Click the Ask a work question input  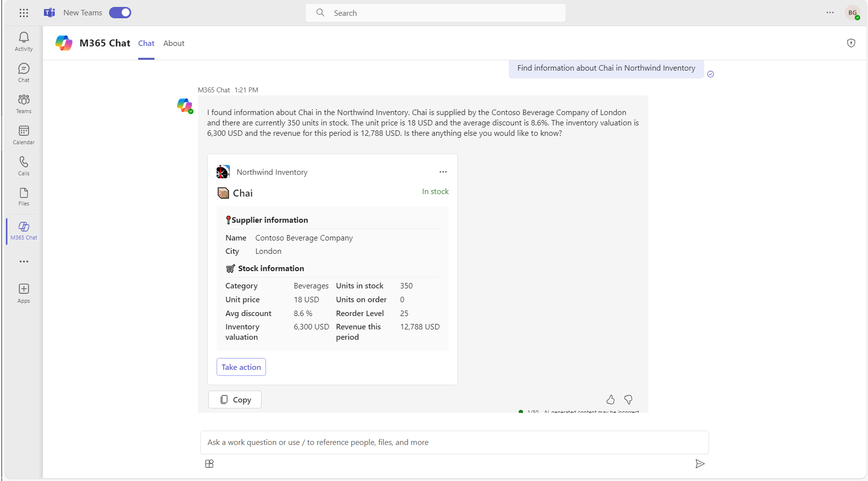click(x=454, y=442)
